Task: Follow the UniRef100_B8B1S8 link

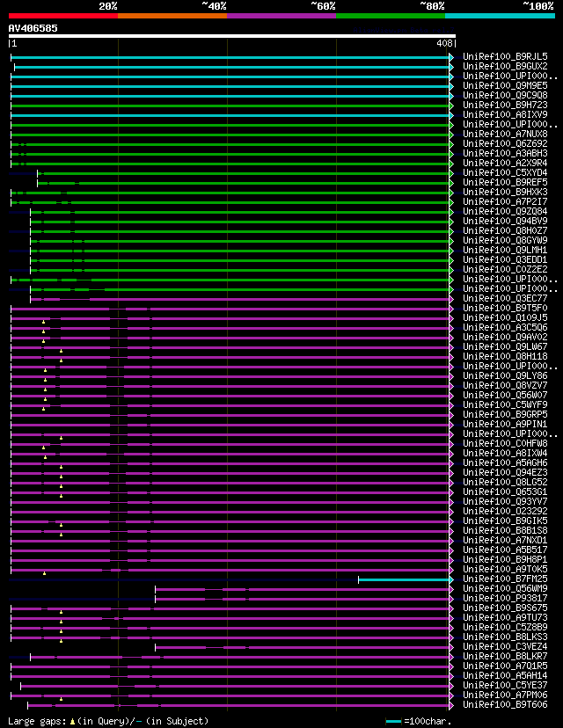Action: pyautogui.click(x=505, y=531)
